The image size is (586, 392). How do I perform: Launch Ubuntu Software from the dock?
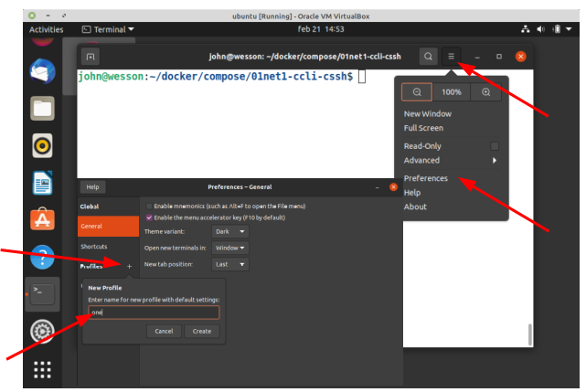(x=43, y=219)
